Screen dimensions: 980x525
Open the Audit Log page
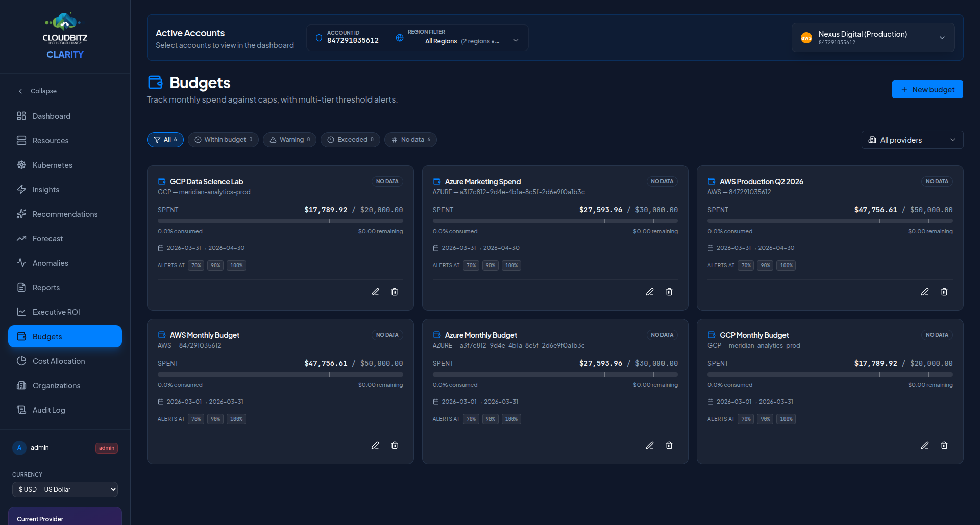click(x=65, y=410)
